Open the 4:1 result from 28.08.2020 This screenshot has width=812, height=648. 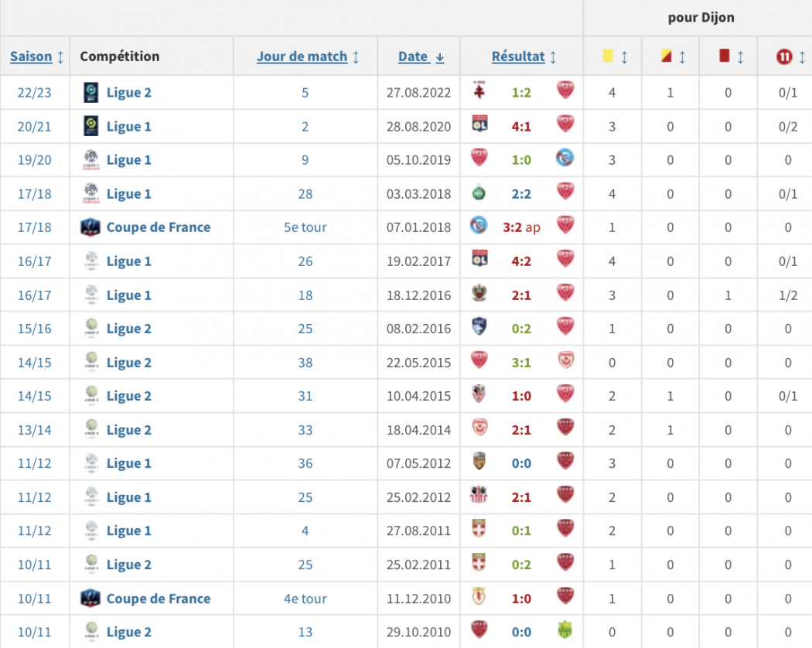(x=521, y=126)
